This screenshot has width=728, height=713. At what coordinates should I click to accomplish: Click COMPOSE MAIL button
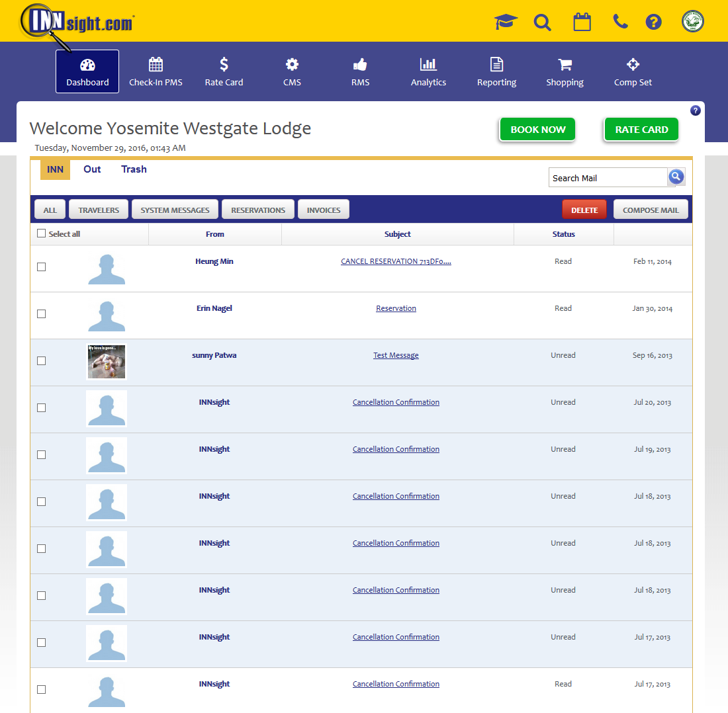[651, 210]
